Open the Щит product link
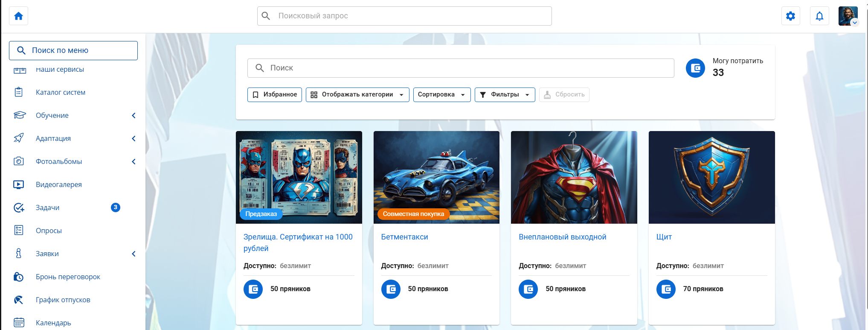 point(664,237)
